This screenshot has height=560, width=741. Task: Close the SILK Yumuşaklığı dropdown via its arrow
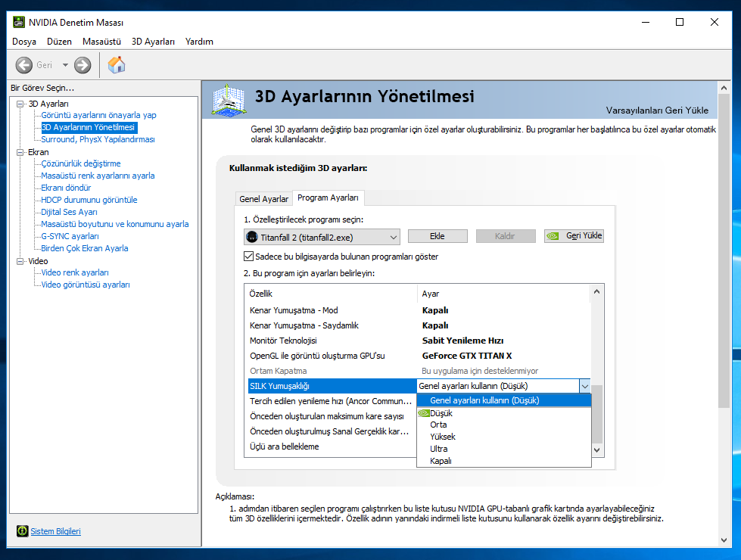tap(584, 386)
